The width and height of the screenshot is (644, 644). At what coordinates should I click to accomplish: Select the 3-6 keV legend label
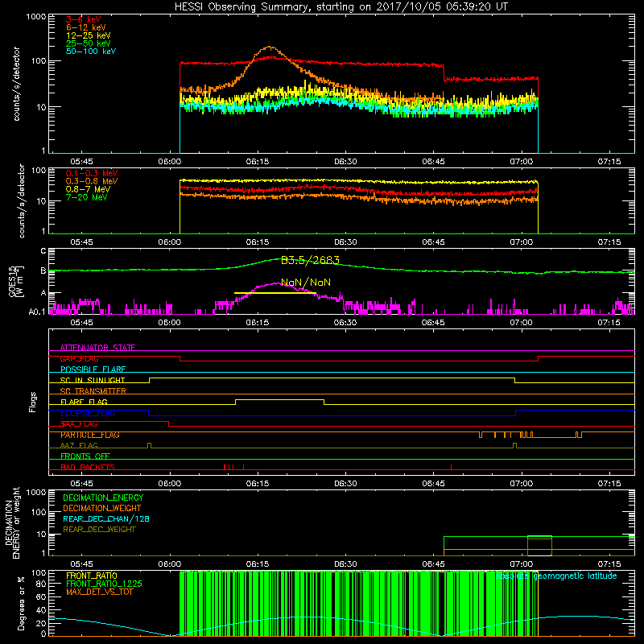84,19
